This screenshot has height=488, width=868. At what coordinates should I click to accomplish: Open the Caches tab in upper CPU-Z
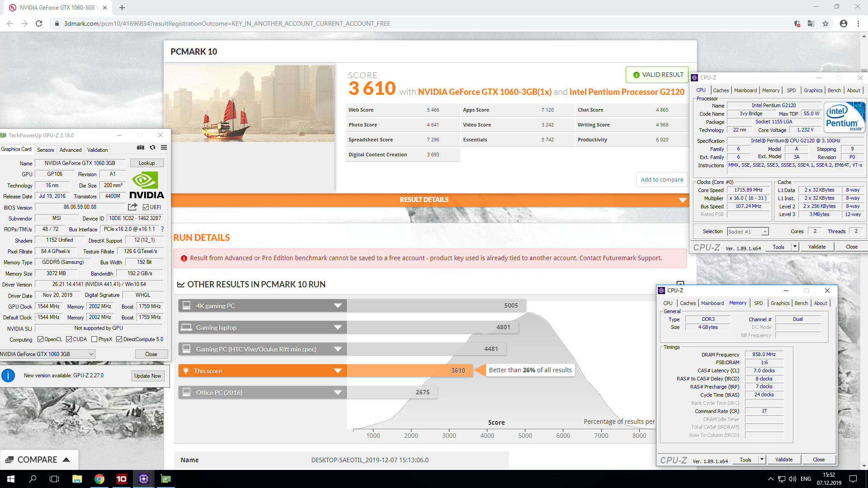click(x=721, y=90)
